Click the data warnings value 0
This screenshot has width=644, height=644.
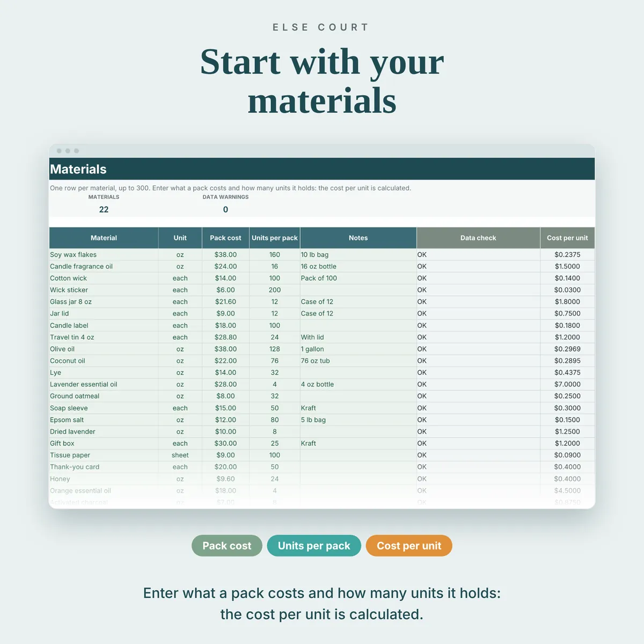225,209
